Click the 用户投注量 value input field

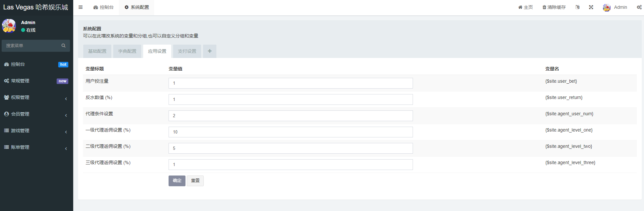[291, 83]
